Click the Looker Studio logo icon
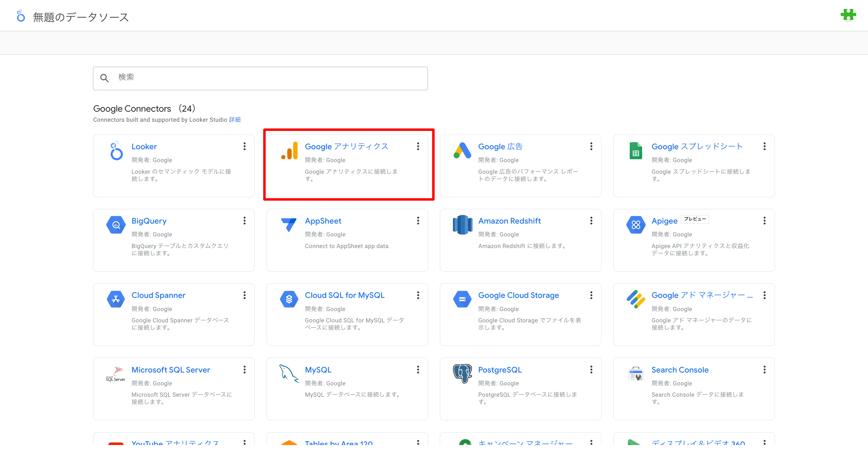The height and width of the screenshot is (449, 868). coord(21,16)
